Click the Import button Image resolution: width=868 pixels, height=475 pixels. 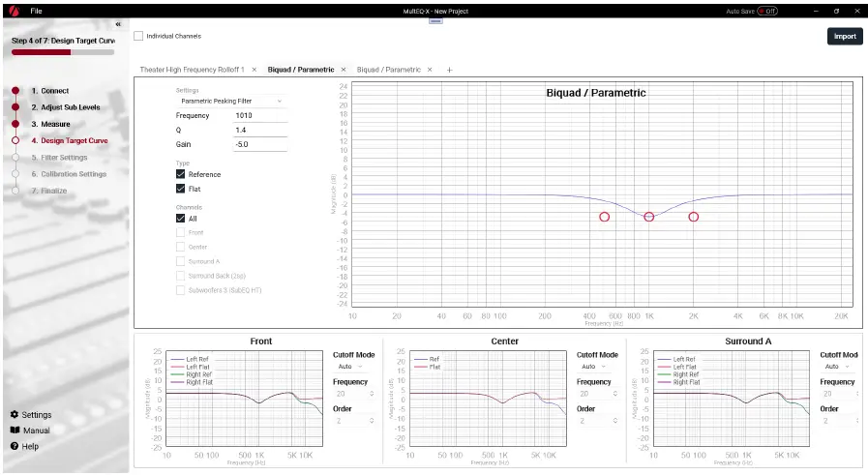[845, 37]
